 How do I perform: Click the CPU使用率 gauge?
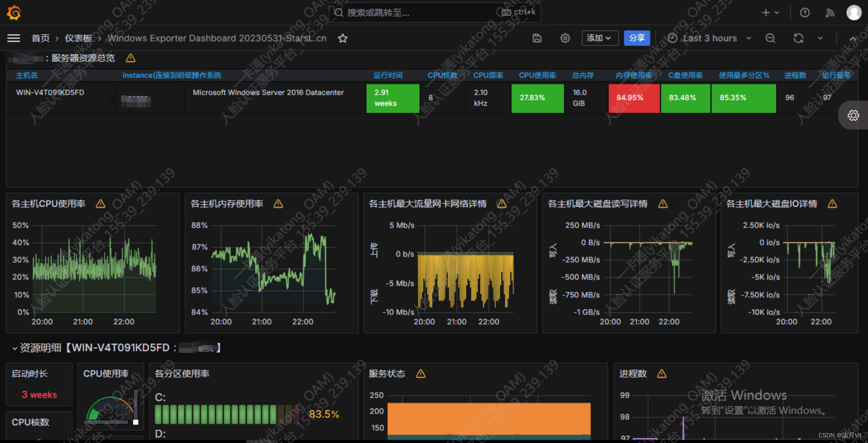tap(110, 409)
